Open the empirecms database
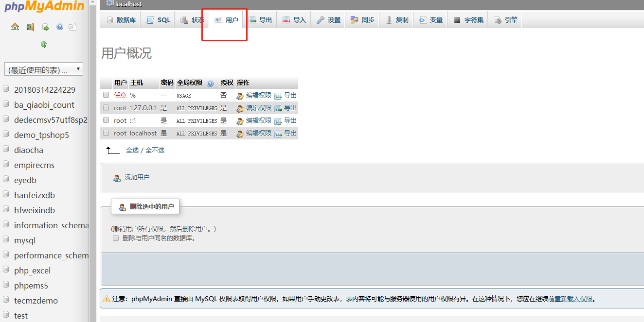The height and width of the screenshot is (322, 644). coord(34,165)
